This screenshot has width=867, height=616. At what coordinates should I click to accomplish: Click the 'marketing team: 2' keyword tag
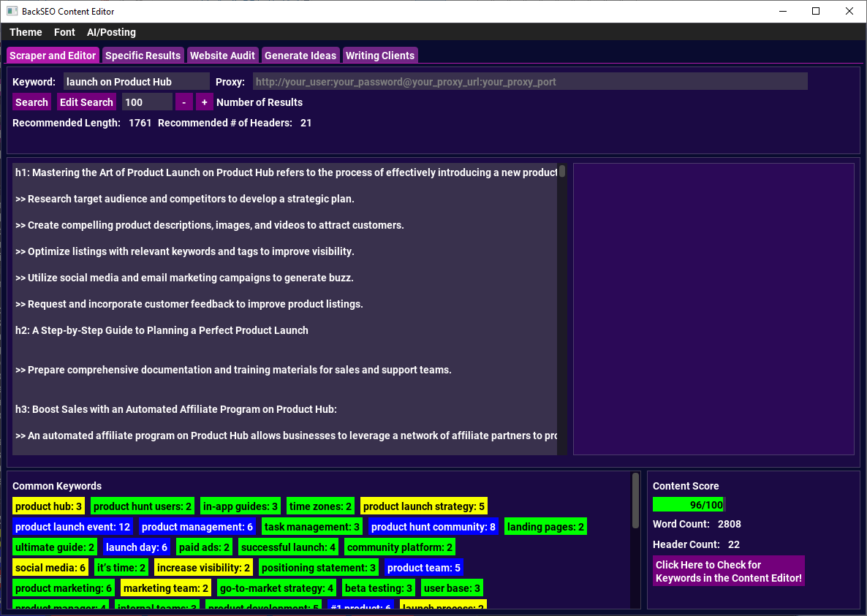166,588
